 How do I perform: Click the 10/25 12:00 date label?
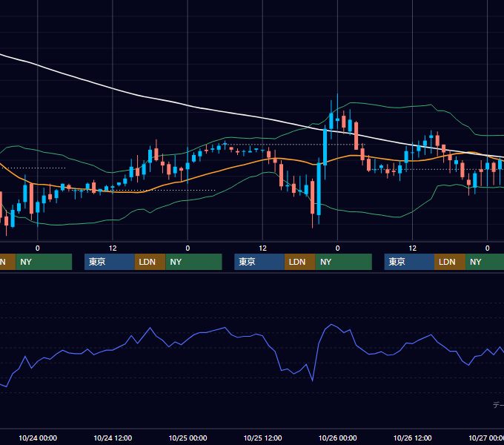pos(262,438)
